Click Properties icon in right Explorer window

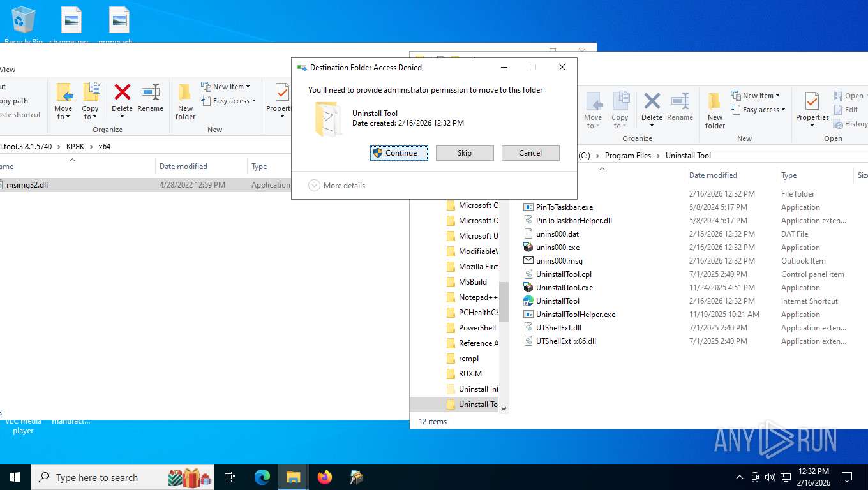(812, 110)
